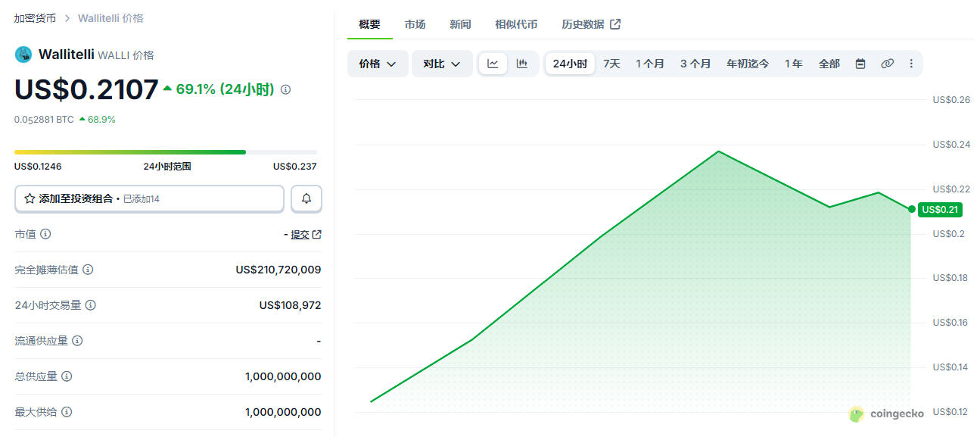The width and height of the screenshot is (980, 437).
Task: Go to 加密货币 breadcrumb link
Action: point(35,17)
